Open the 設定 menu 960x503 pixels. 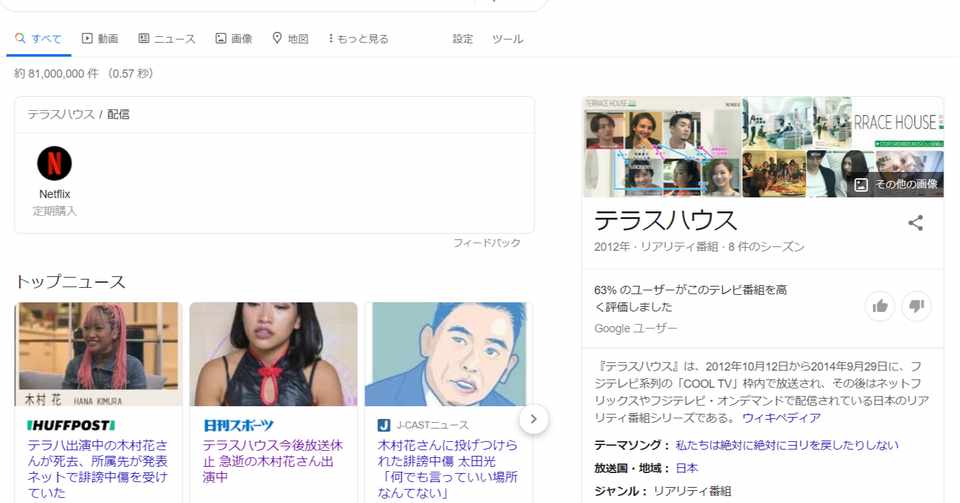(463, 39)
